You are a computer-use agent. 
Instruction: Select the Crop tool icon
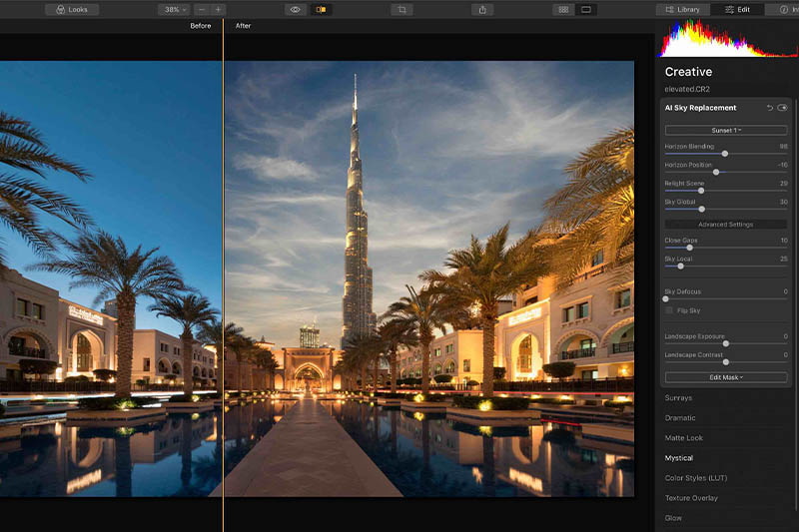click(401, 9)
